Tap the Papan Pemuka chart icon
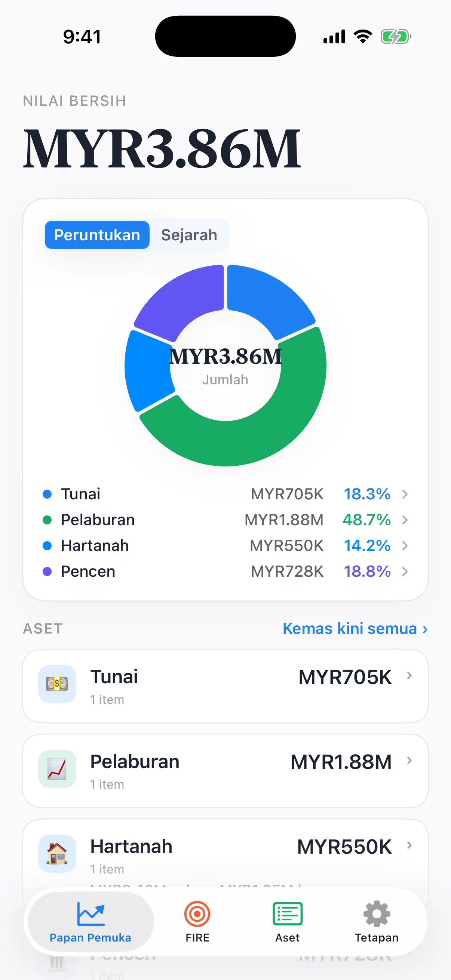 (x=90, y=913)
